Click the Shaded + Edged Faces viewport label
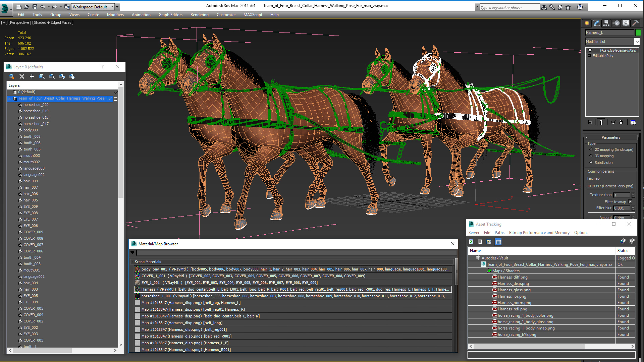 click(53, 22)
